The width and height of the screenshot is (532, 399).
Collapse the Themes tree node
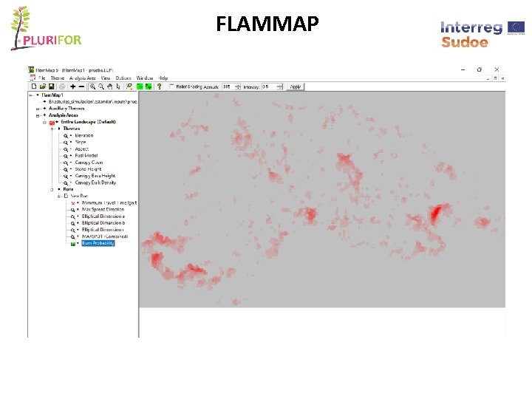click(x=52, y=129)
